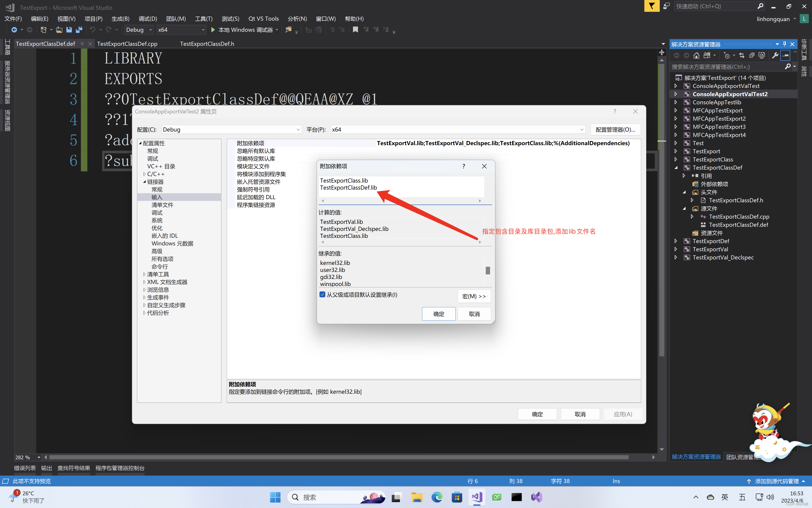Open the 平台 x64 dropdown in property page

[x=458, y=130]
